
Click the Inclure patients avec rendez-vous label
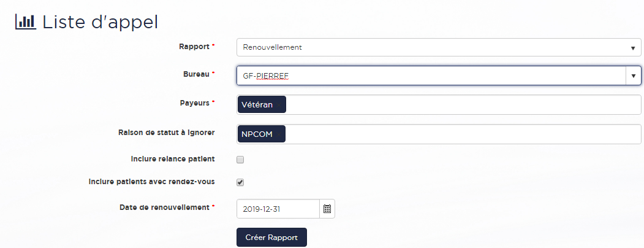click(x=151, y=182)
